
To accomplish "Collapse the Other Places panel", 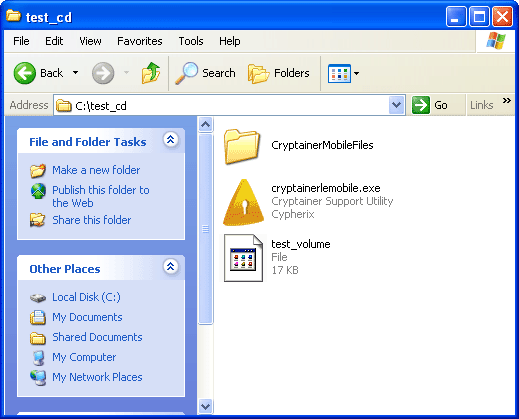I will click(x=171, y=266).
